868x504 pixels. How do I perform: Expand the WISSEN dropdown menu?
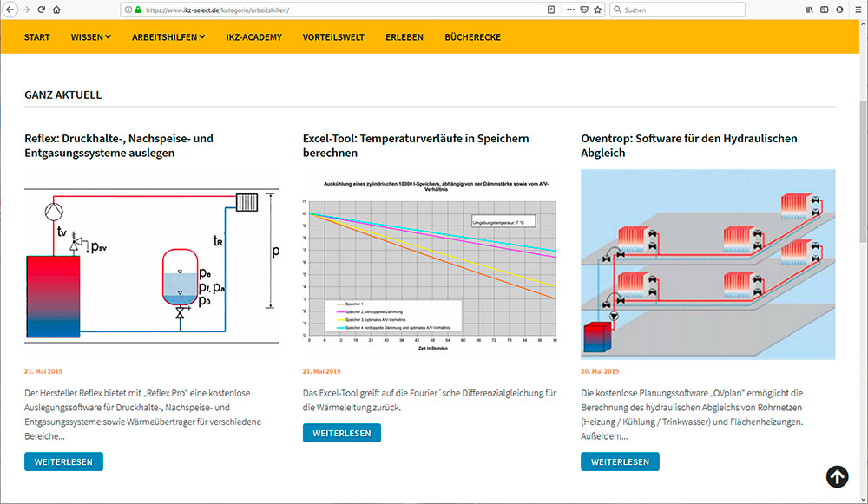(91, 37)
